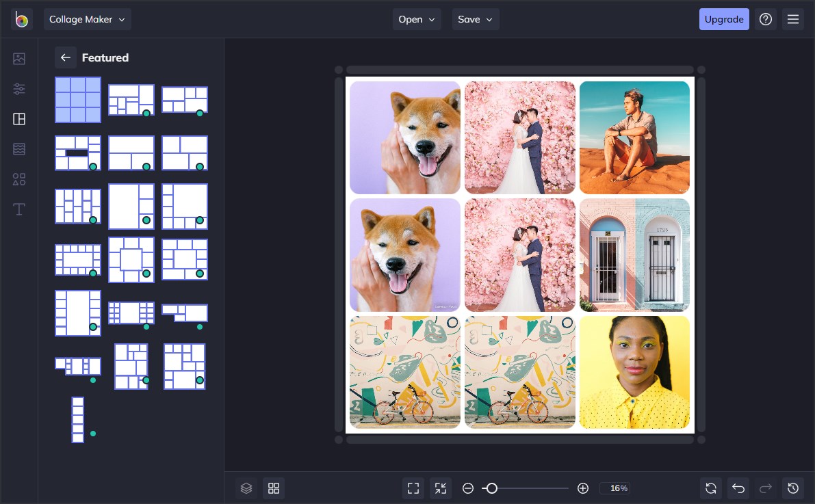Expand the Open dropdown

click(417, 19)
